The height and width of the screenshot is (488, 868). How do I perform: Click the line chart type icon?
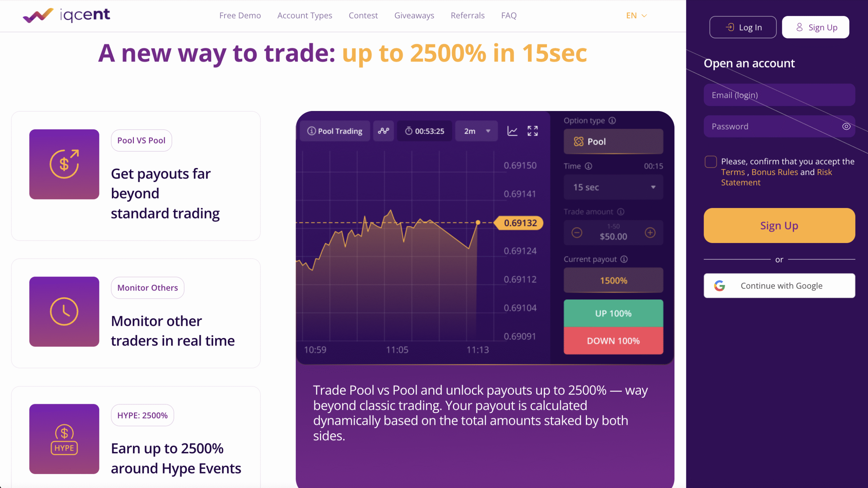[512, 131]
